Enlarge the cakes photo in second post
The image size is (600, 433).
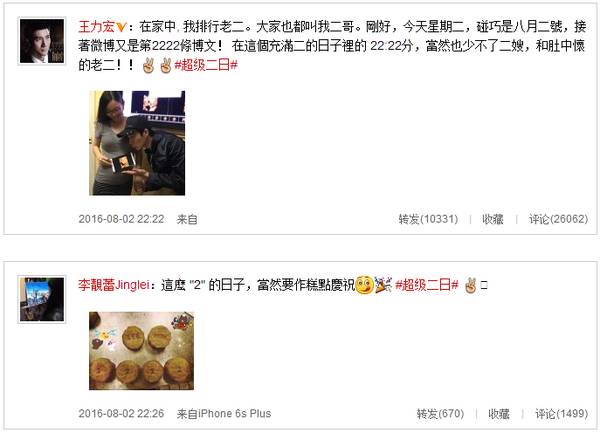tap(142, 351)
